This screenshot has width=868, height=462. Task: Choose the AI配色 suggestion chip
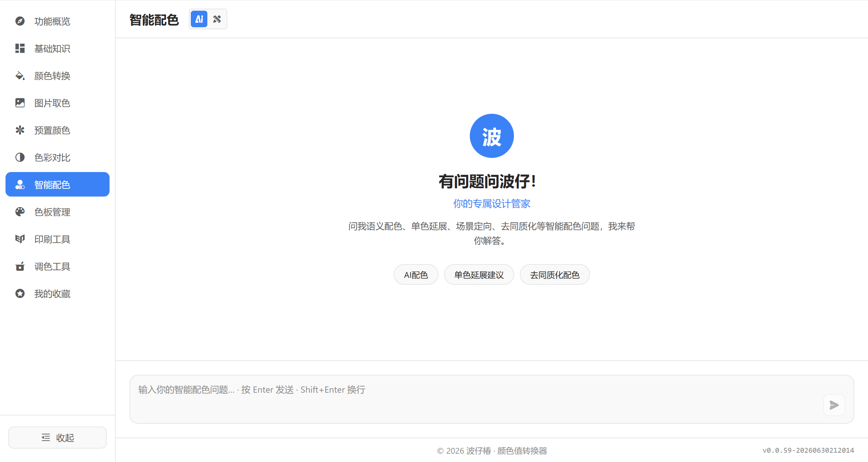[416, 275]
